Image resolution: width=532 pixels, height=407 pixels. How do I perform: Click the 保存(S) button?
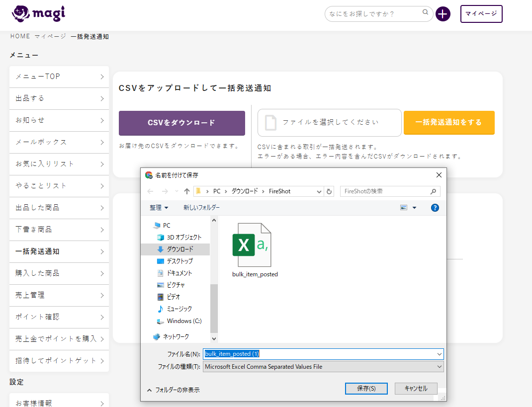coord(366,388)
